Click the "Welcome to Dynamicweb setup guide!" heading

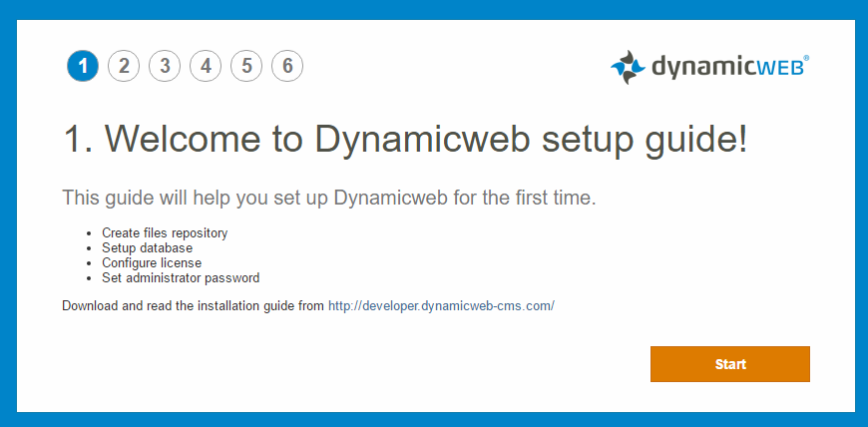405,139
